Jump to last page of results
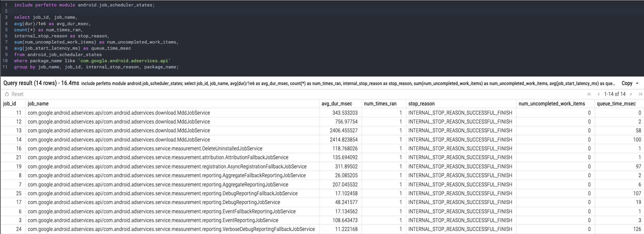Viewport: 644px width, 234px height. [x=640, y=94]
